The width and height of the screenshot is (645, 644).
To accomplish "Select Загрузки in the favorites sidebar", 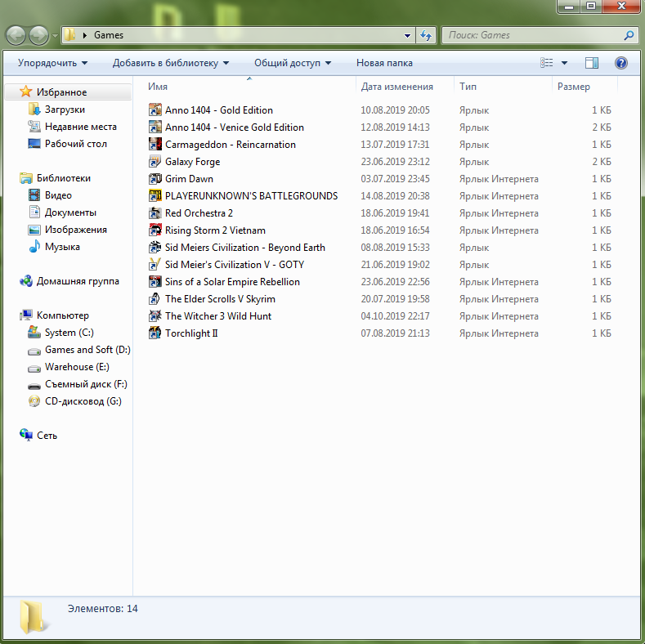I will pyautogui.click(x=65, y=110).
